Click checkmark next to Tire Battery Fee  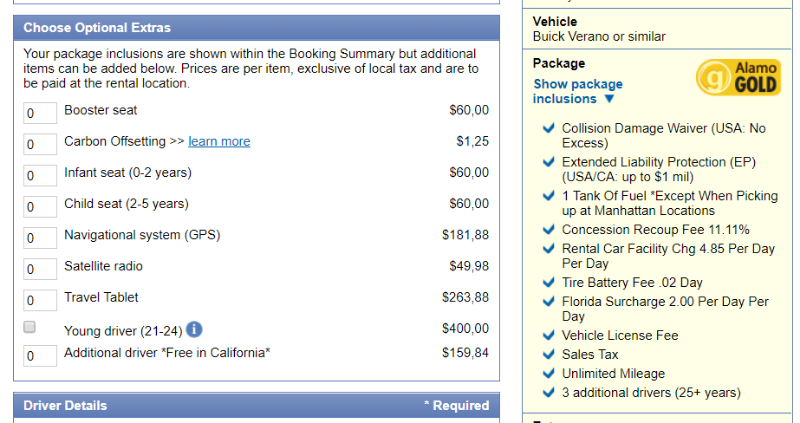[548, 282]
